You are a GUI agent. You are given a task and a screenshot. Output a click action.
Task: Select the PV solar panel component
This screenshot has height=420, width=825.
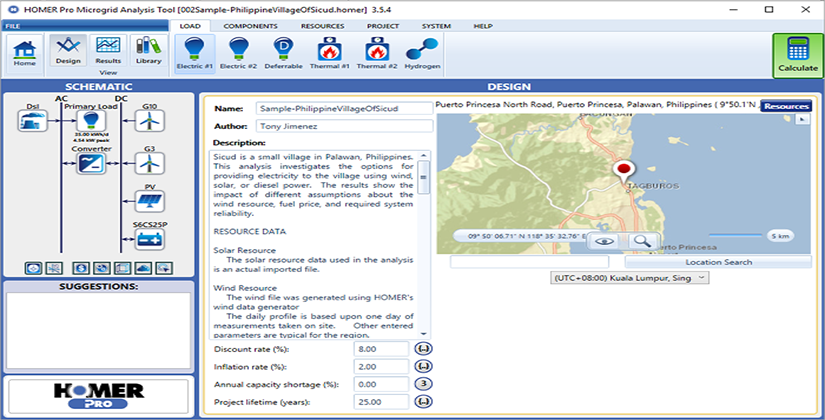point(150,201)
